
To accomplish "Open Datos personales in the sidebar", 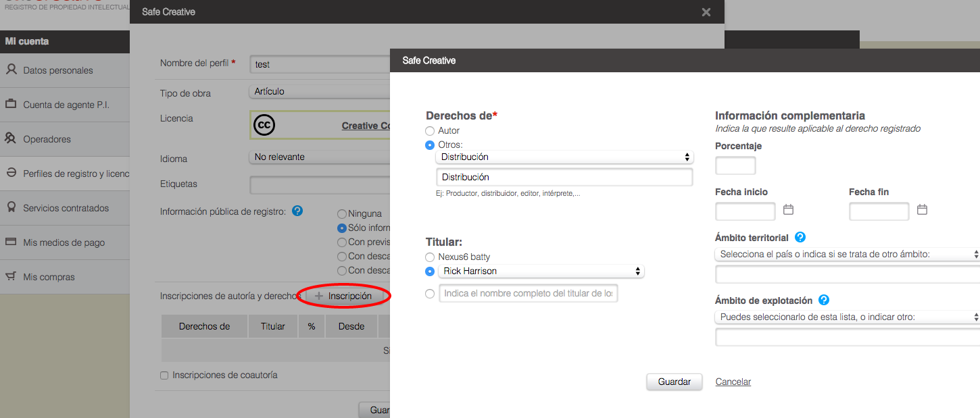I will 58,70.
